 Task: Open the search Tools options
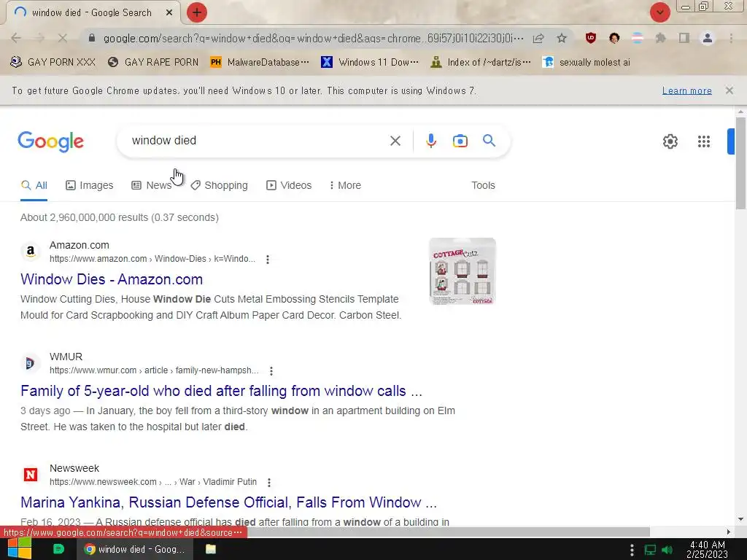click(x=483, y=185)
